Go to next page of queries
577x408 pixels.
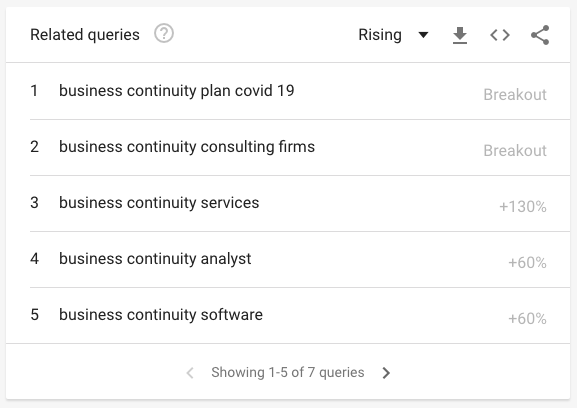[386, 373]
